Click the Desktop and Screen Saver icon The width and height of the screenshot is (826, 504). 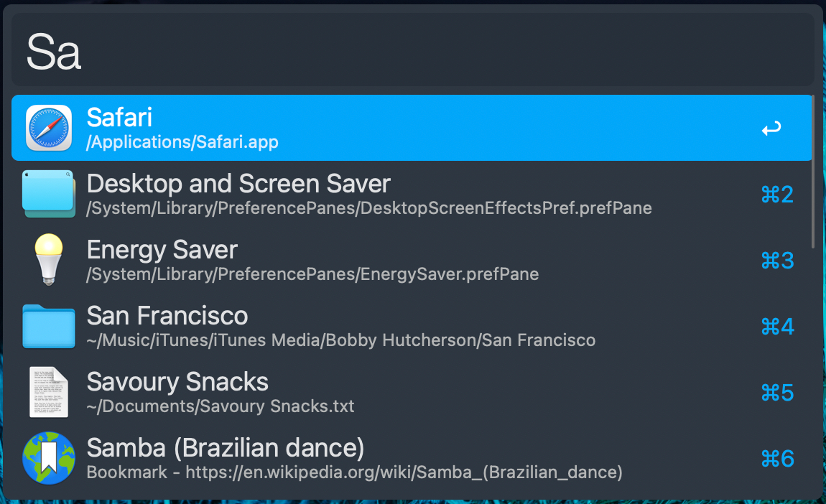49,194
